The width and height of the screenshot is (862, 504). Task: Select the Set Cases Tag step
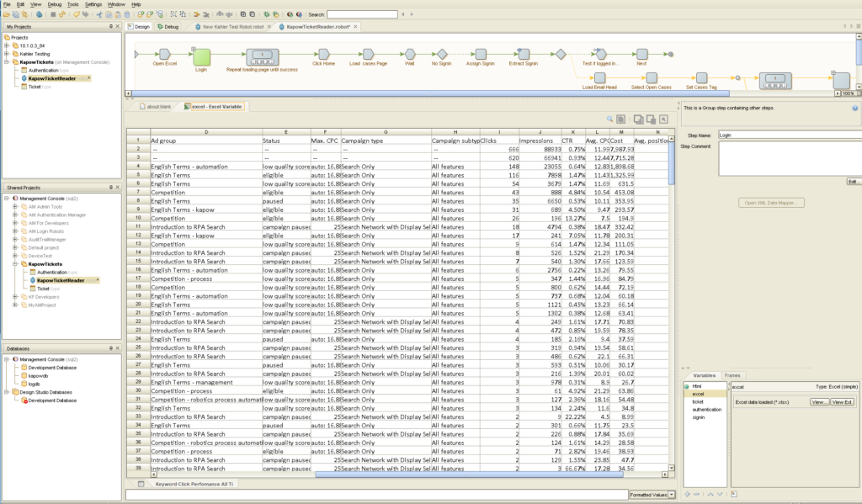(x=701, y=78)
